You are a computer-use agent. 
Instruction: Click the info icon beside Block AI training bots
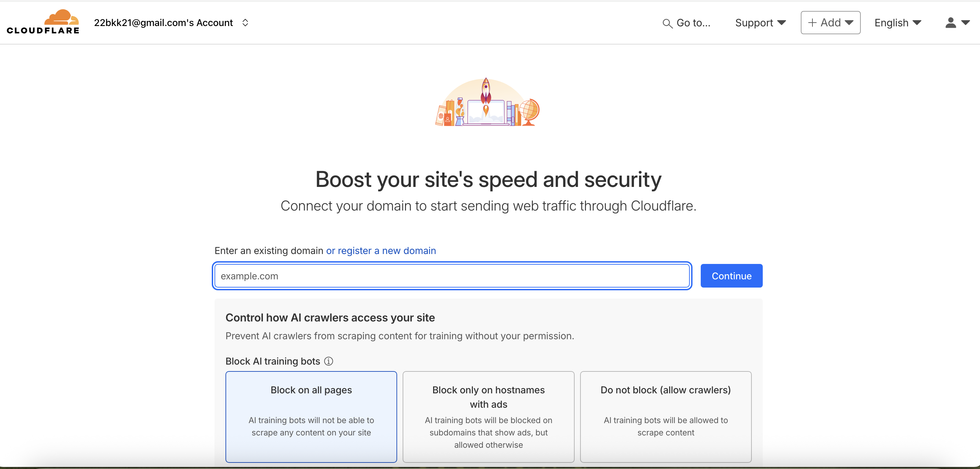[x=328, y=361]
